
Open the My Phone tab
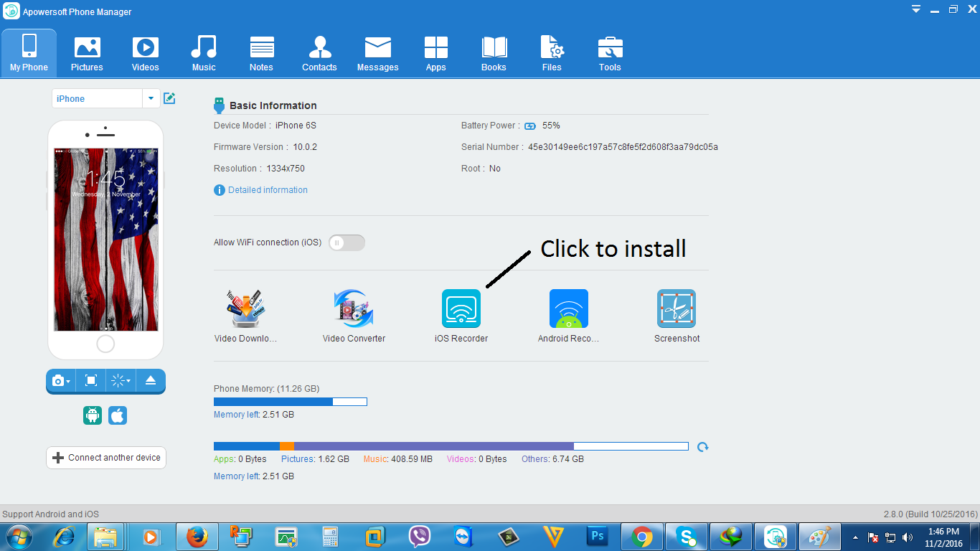point(29,52)
